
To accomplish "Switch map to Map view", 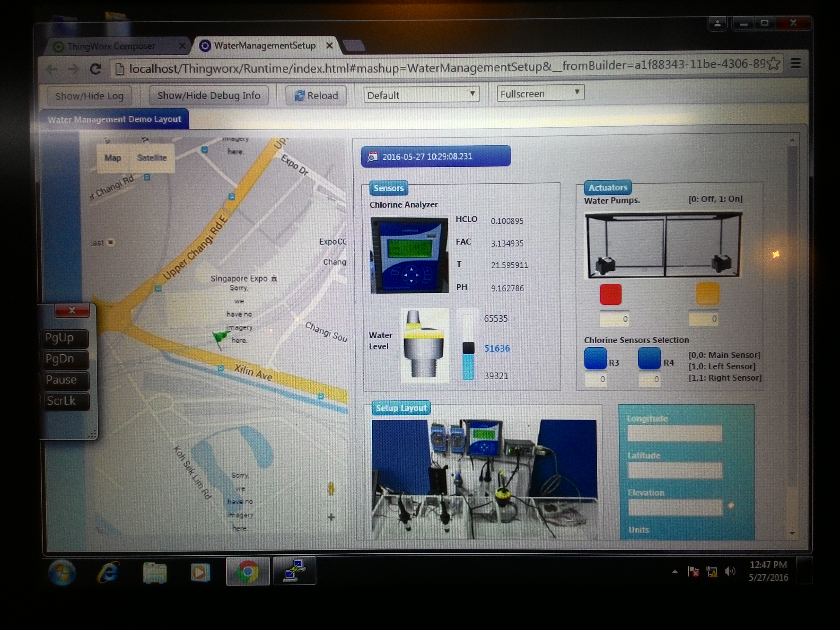I will click(x=113, y=158).
